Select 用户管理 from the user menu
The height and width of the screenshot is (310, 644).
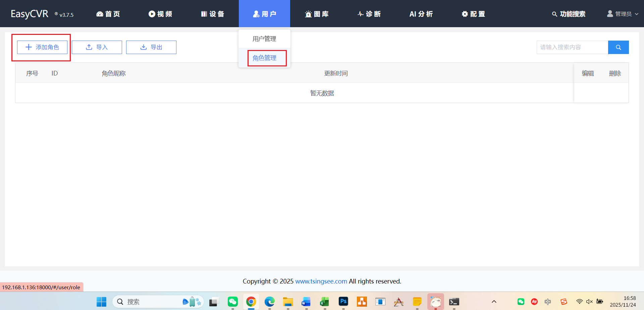click(x=264, y=39)
